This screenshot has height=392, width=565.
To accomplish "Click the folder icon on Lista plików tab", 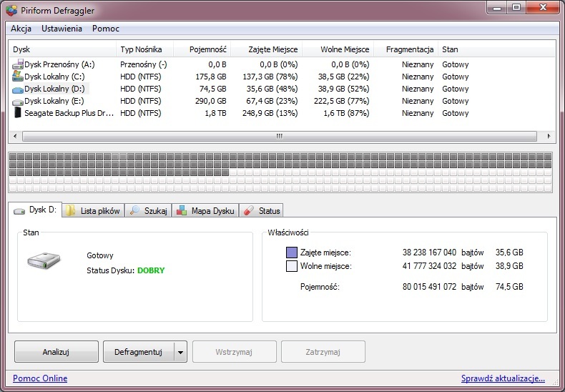I will (70, 211).
